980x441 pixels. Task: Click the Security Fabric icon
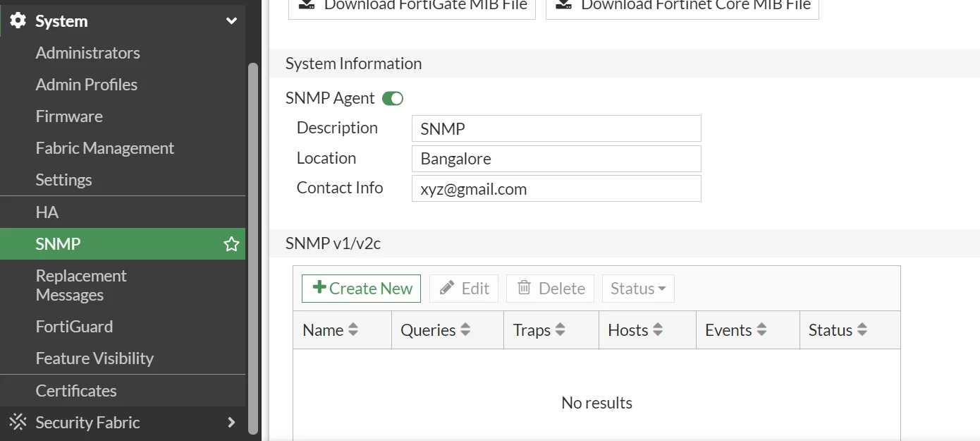(x=18, y=422)
